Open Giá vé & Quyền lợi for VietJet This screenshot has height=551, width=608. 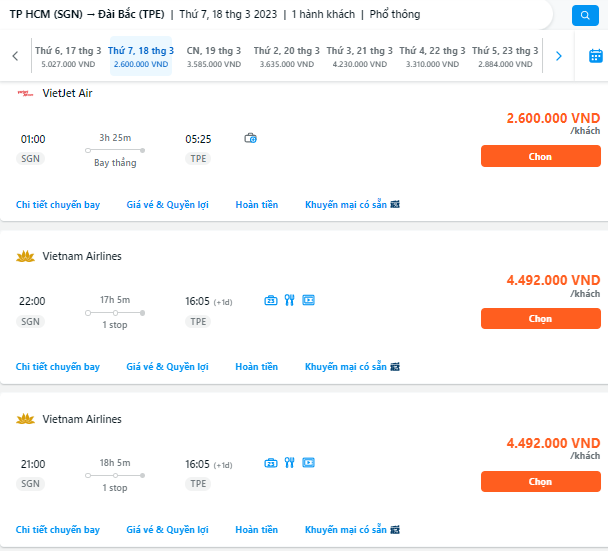[x=168, y=204]
